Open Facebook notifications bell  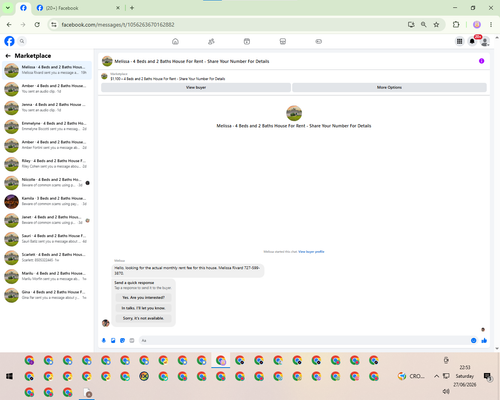pos(472,41)
